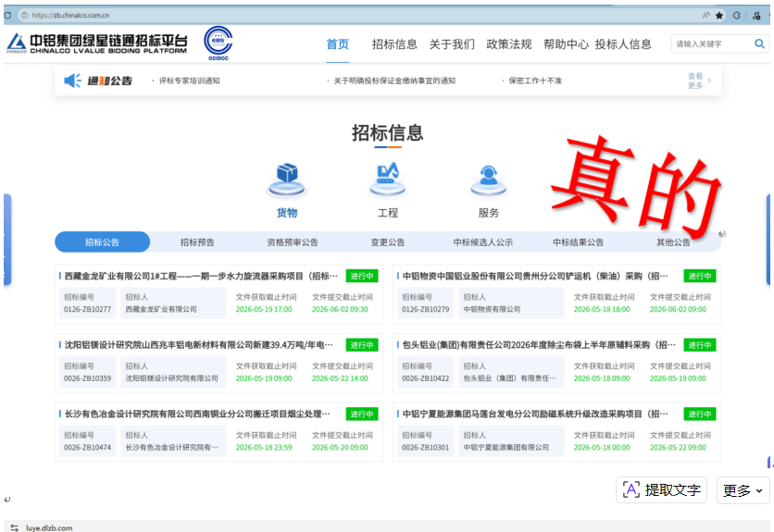The width and height of the screenshot is (774, 532).
Task: Click the 提取文字 button
Action: 661,490
